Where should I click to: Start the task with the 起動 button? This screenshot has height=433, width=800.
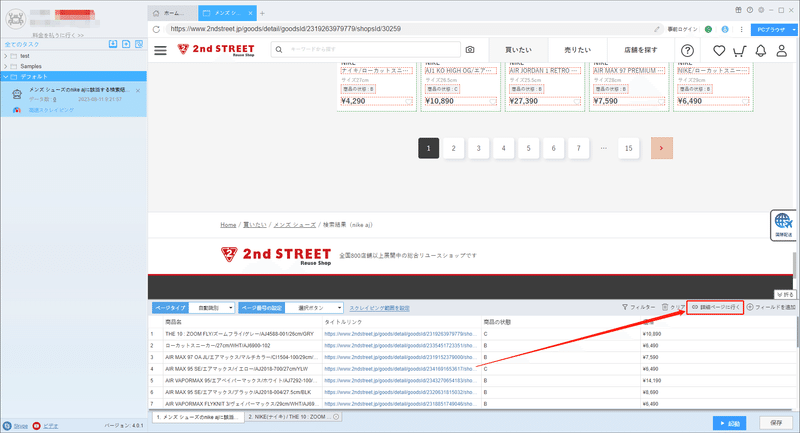tap(730, 423)
